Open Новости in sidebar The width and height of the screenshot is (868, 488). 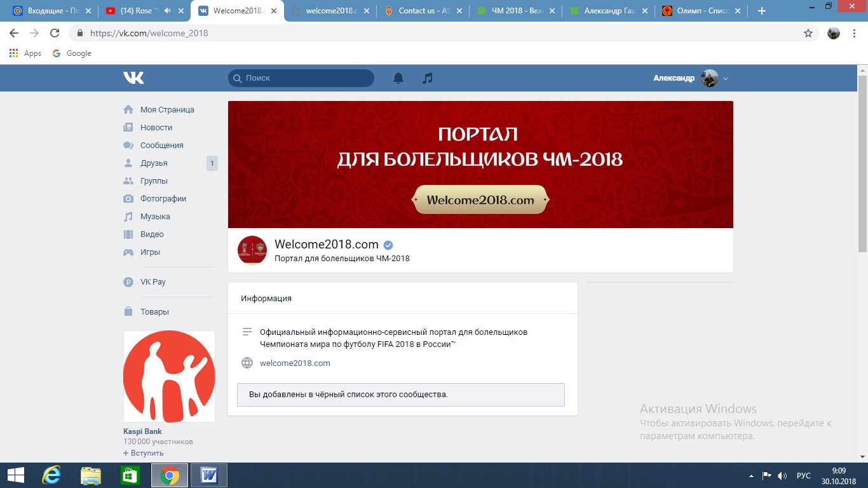click(x=156, y=127)
